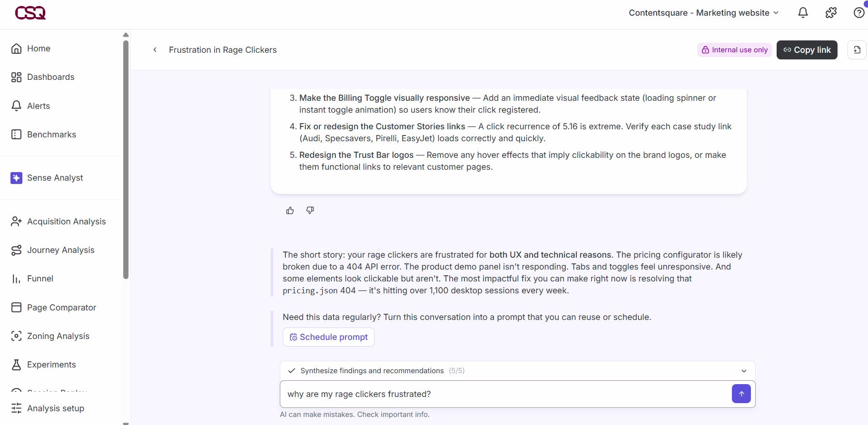
Task: Open Sense Analyst from the sidebar
Action: tap(55, 178)
